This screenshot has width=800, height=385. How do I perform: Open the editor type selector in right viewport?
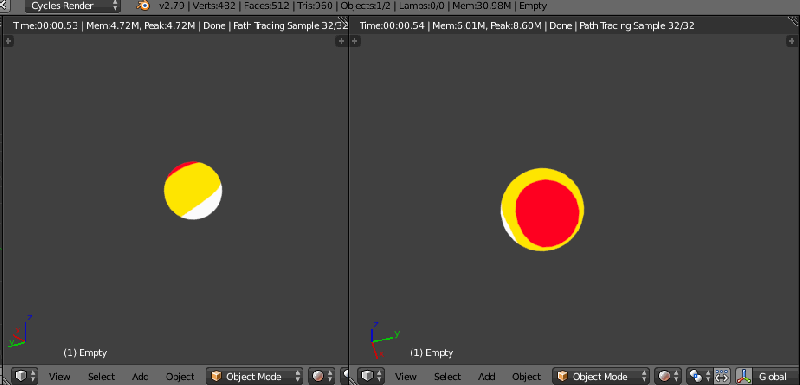pos(370,376)
